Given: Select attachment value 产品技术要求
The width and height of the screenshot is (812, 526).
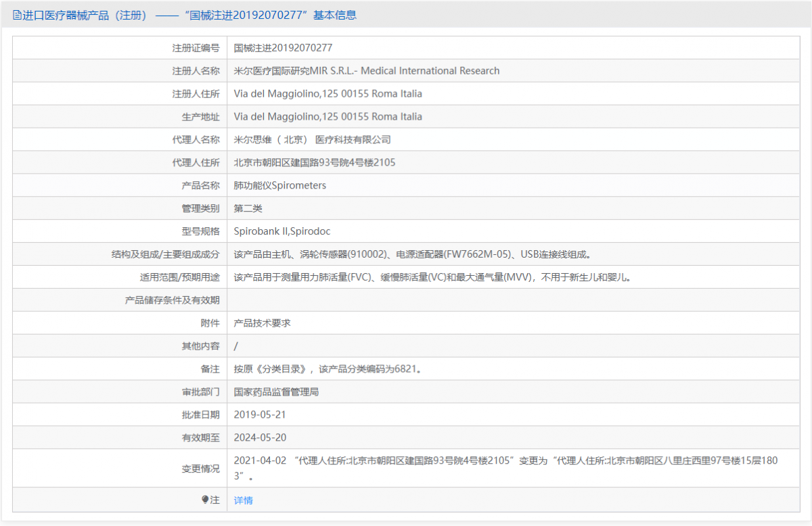Looking at the screenshot, I should tap(262, 323).
